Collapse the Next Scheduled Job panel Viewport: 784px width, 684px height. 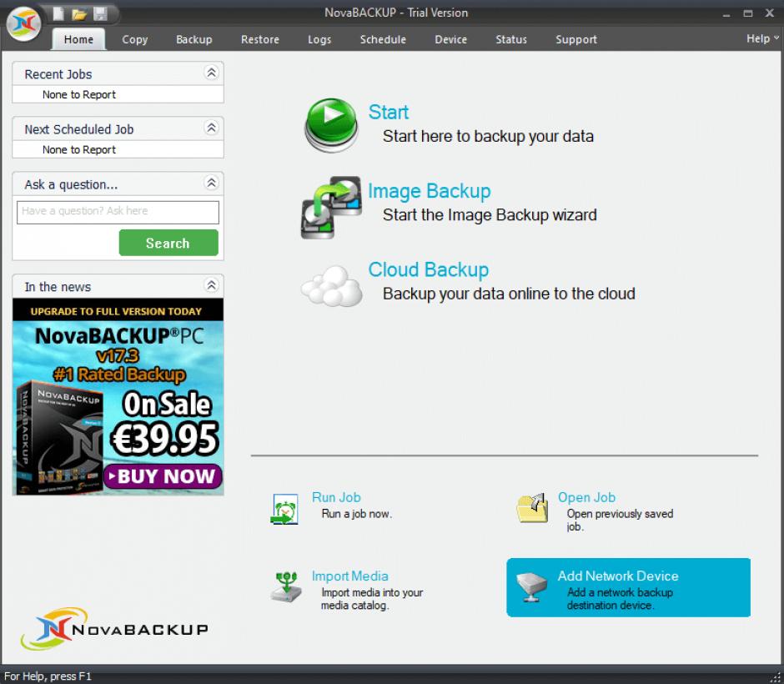(x=212, y=128)
